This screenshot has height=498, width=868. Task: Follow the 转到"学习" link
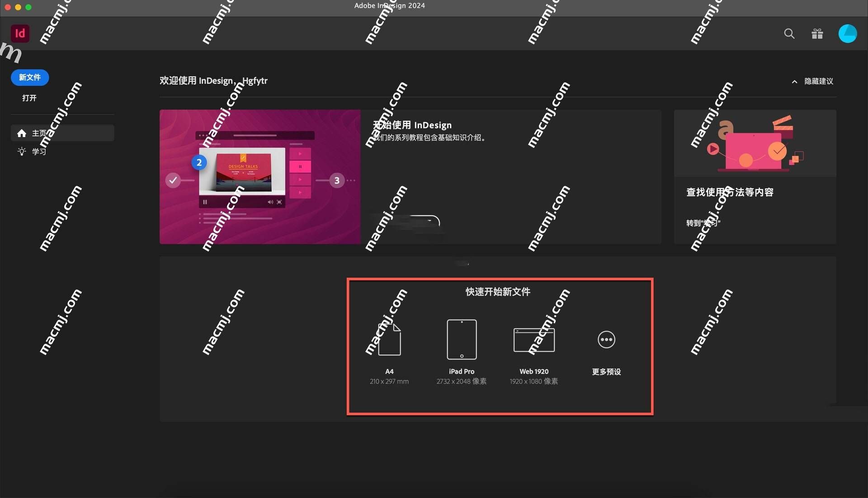703,223
